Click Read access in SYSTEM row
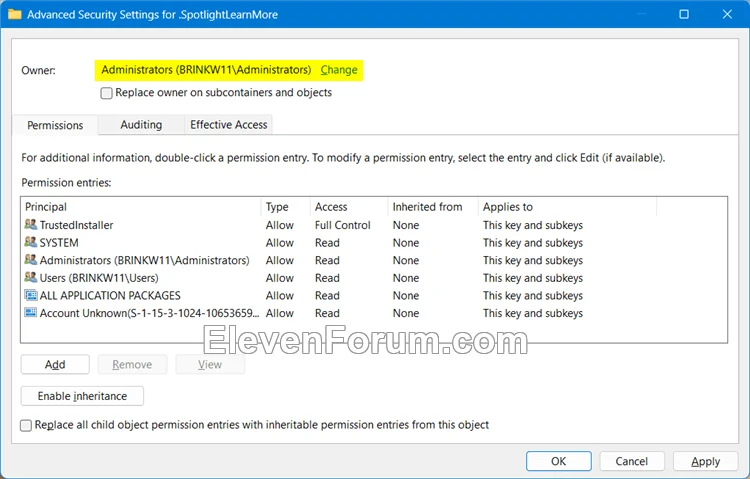The width and height of the screenshot is (750, 479). point(327,243)
